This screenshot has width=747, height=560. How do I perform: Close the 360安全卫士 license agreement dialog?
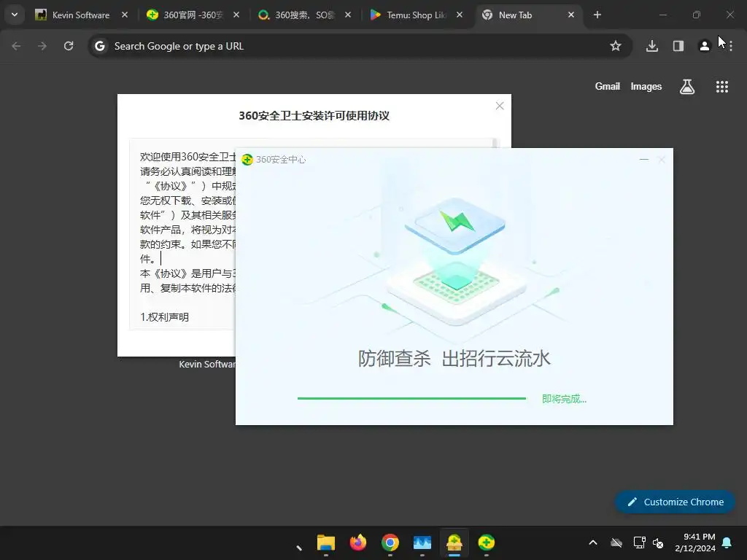499,106
